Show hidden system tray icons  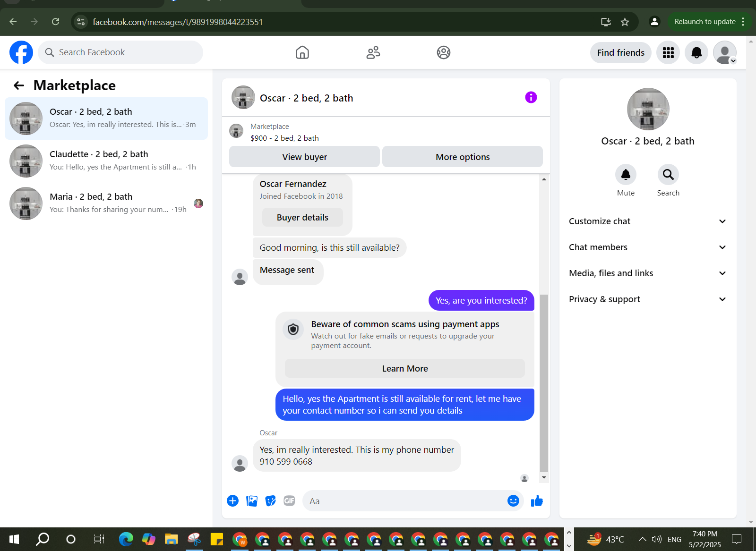[642, 539]
